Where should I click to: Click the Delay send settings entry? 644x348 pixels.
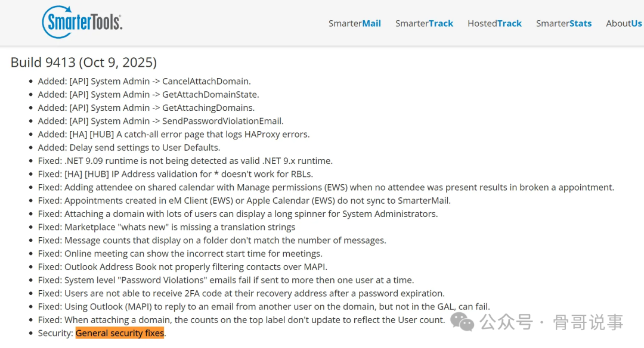point(129,147)
